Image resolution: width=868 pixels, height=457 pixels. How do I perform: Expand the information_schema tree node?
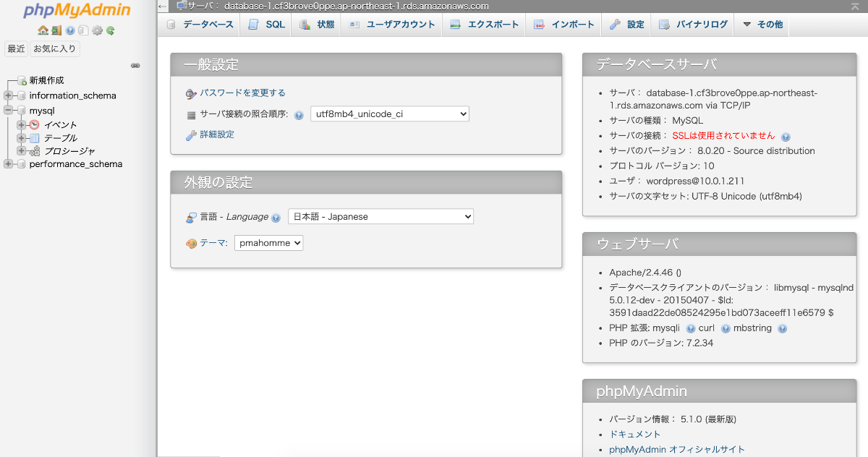pos(8,95)
